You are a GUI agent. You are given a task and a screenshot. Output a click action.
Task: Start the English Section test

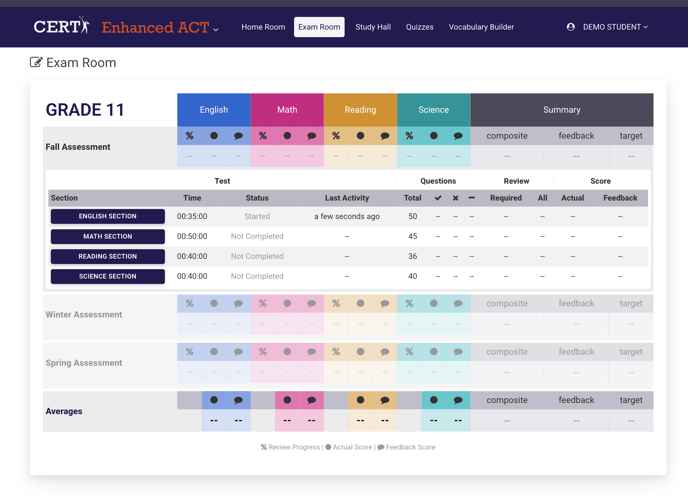108,216
